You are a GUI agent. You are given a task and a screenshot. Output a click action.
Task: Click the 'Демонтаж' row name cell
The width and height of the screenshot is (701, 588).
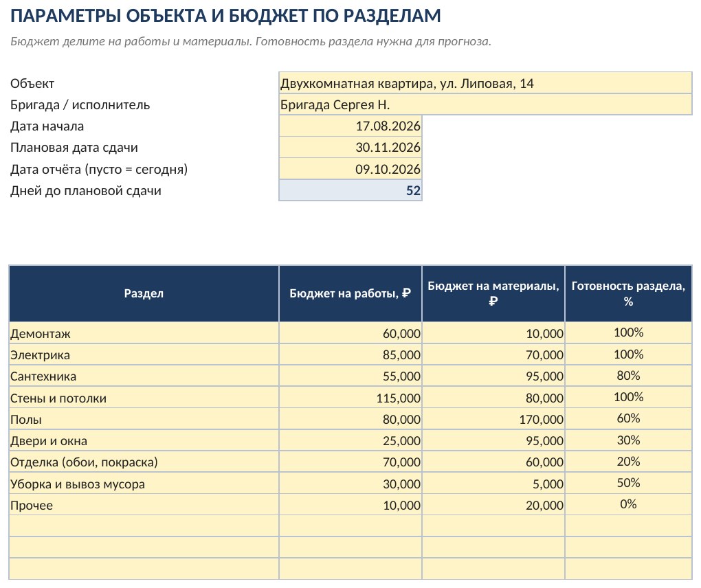click(144, 333)
